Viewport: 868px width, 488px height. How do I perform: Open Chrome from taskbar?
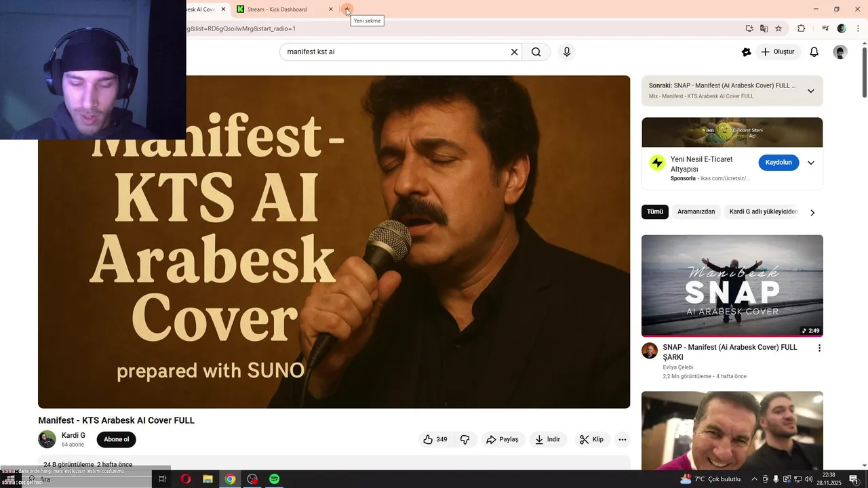[x=230, y=479]
